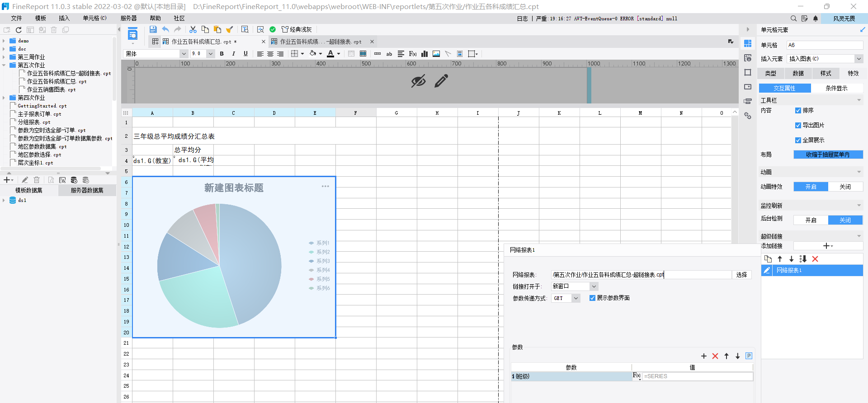868x403 pixels.
Task: Click the refresh icon in file tree toolbar
Action: point(19,30)
